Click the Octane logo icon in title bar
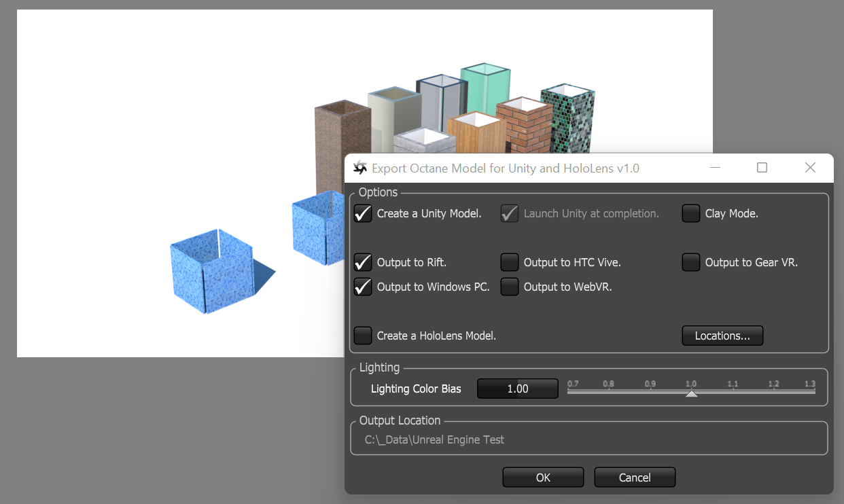 [360, 168]
